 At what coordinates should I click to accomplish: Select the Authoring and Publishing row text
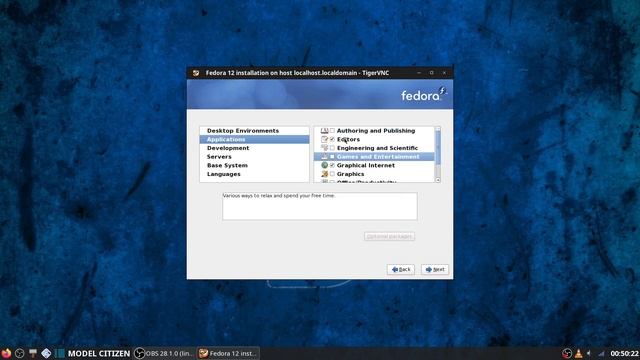click(376, 131)
